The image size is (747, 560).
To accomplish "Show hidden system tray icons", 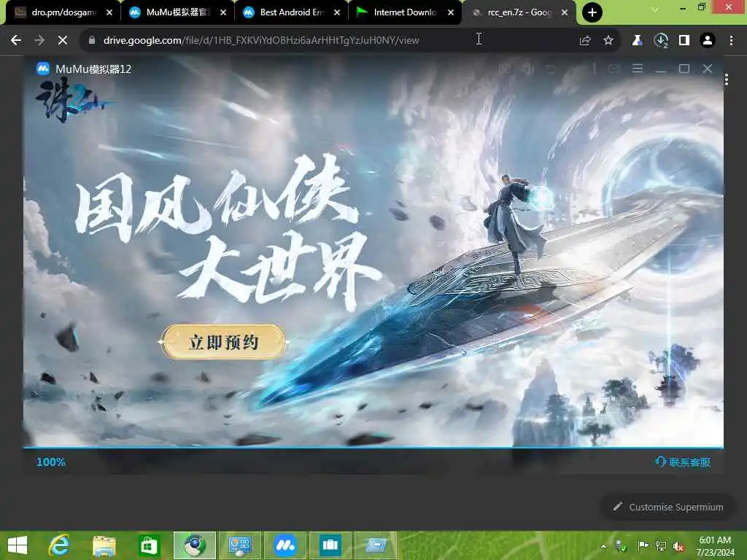I will pyautogui.click(x=603, y=546).
